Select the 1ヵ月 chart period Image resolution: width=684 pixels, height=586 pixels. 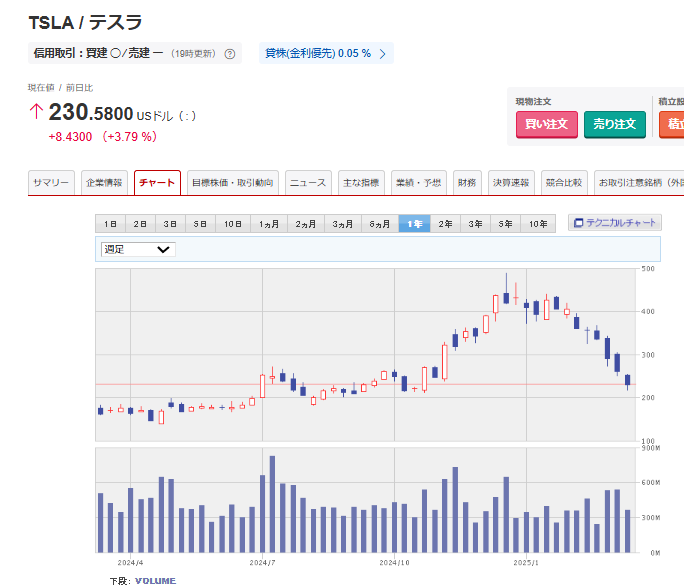(x=269, y=224)
